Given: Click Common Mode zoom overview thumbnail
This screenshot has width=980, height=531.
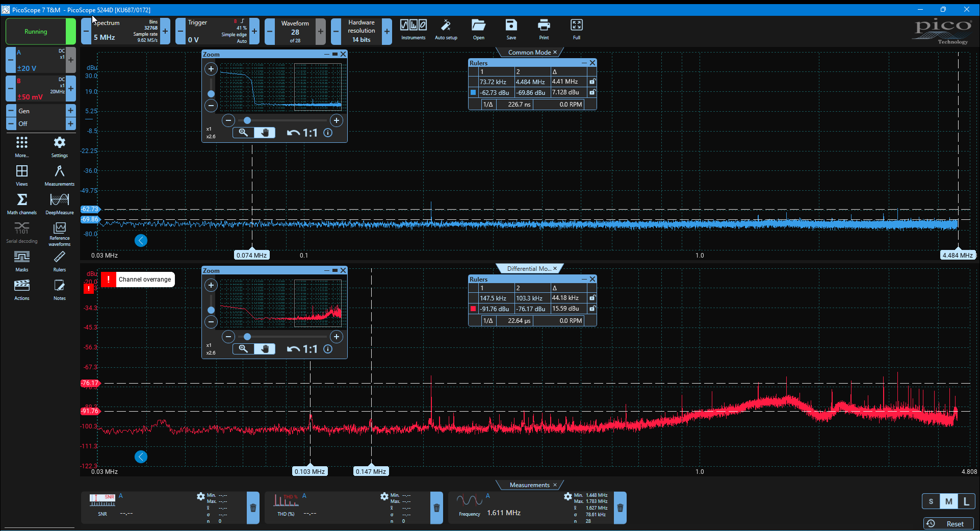Looking at the screenshot, I should (x=281, y=87).
